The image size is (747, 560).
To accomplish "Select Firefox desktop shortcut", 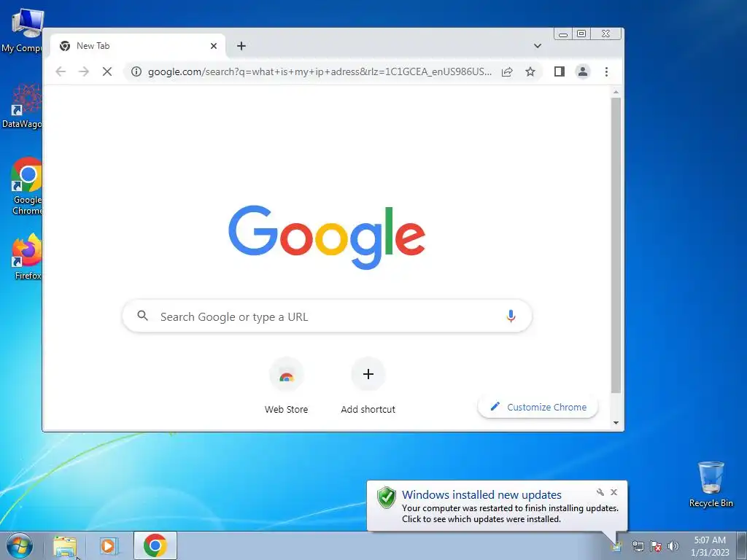I will click(x=27, y=257).
